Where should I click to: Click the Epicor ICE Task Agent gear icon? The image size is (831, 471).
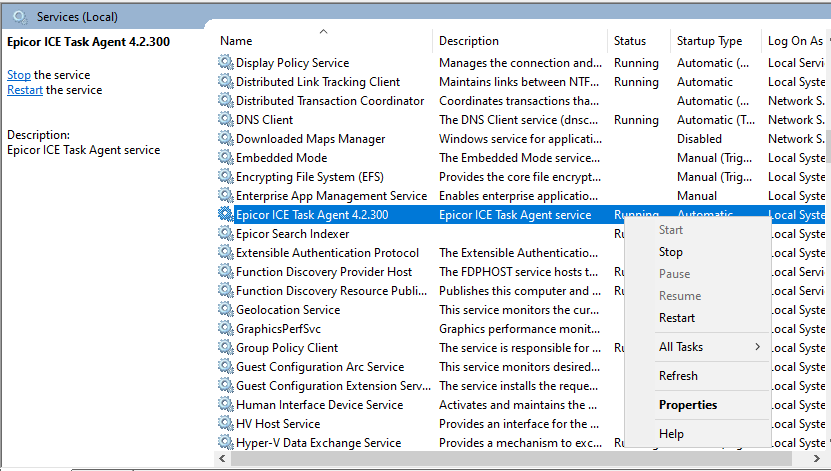(226, 215)
